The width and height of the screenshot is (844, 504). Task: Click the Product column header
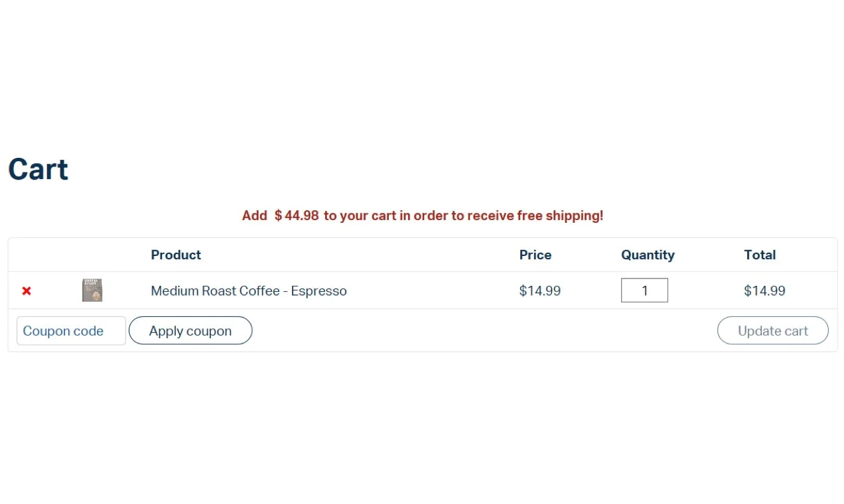[x=176, y=255]
